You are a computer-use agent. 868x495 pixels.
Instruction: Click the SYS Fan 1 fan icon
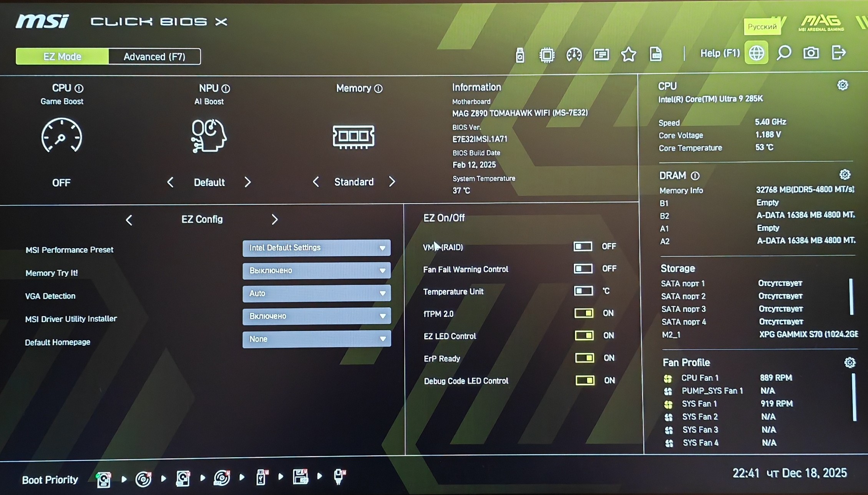coord(669,404)
